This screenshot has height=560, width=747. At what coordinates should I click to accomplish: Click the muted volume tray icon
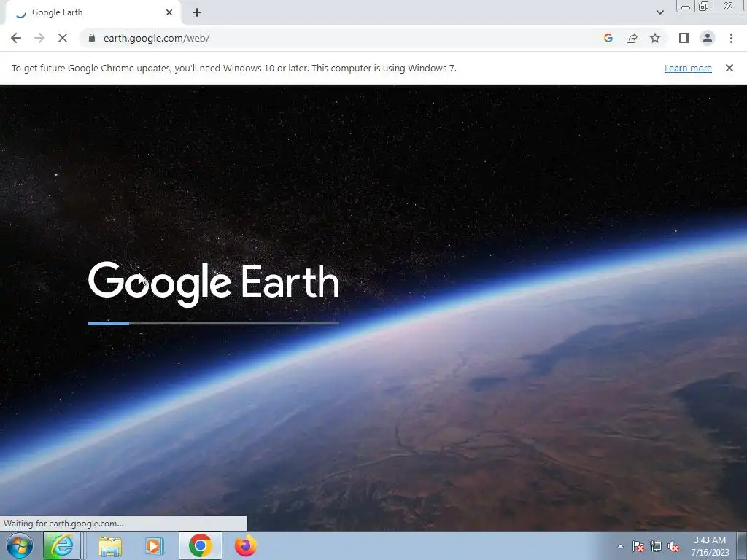(x=673, y=546)
